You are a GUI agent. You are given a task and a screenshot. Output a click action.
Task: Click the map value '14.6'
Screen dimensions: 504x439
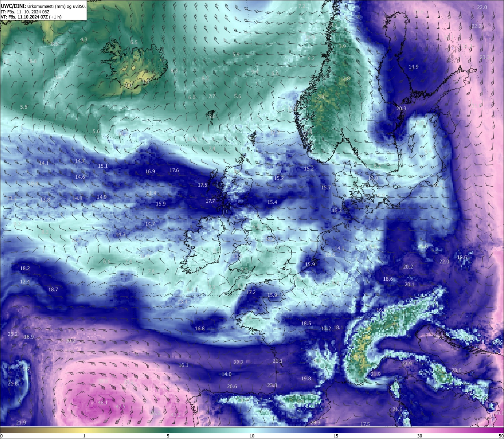tap(80, 177)
